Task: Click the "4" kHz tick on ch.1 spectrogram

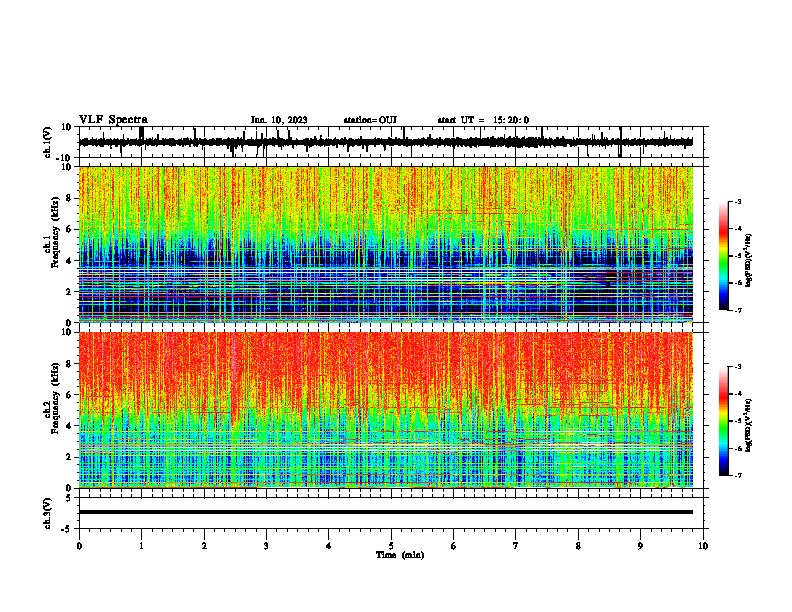Action: coord(70,261)
